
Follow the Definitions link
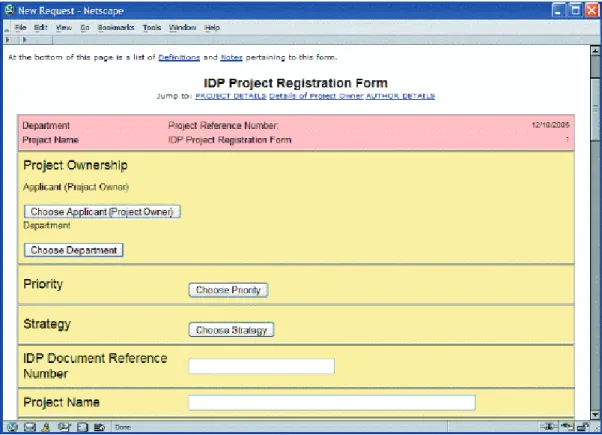[x=179, y=57]
